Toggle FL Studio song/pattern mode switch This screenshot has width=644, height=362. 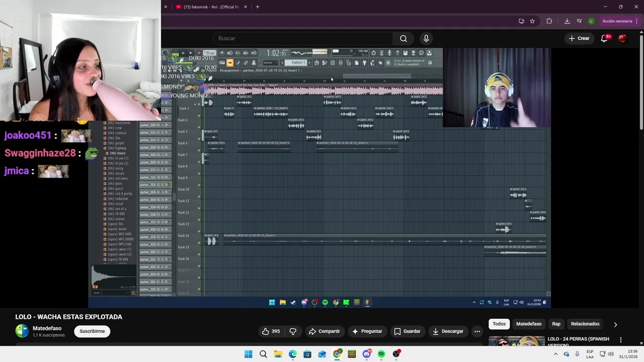click(x=175, y=53)
